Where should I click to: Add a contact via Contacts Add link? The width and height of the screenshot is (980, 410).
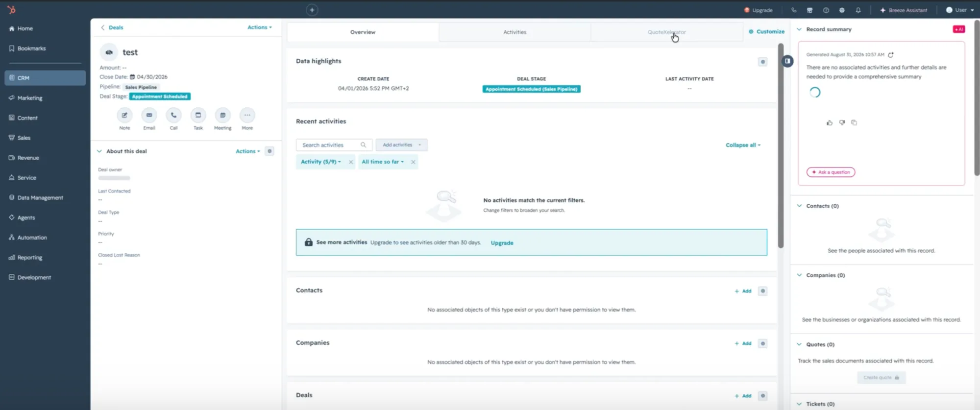pos(743,291)
